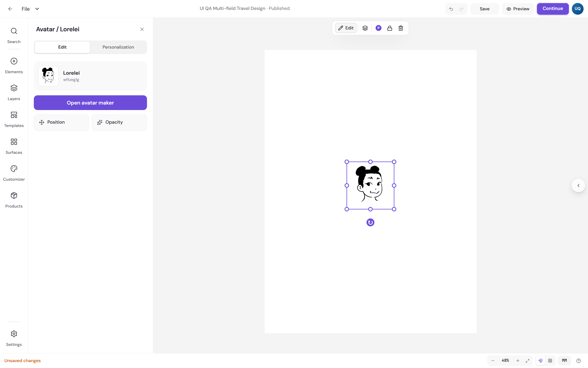This screenshot has width=588, height=368.
Task: Click the purple P personalization badge
Action: point(378,28)
